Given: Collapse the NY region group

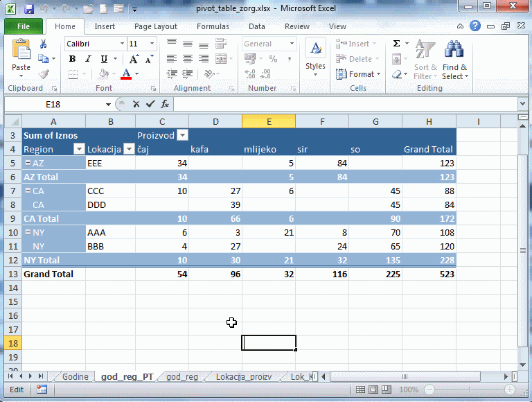Looking at the screenshot, I should [28, 232].
